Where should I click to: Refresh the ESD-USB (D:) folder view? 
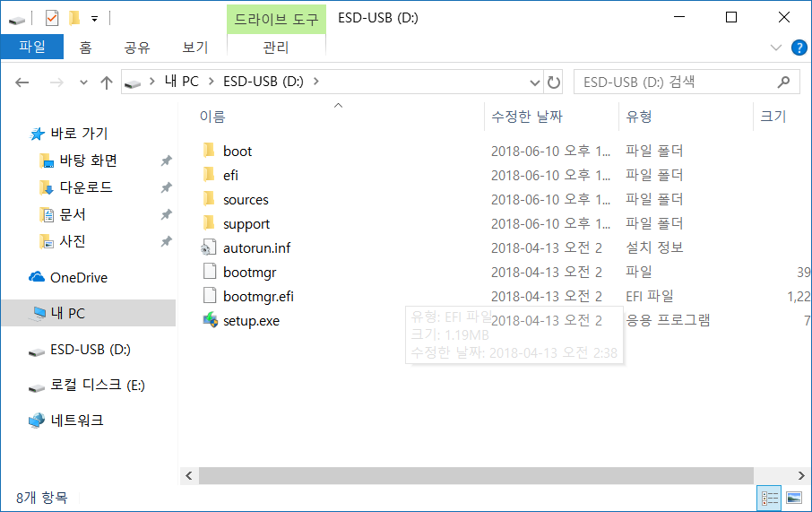pyautogui.click(x=554, y=82)
